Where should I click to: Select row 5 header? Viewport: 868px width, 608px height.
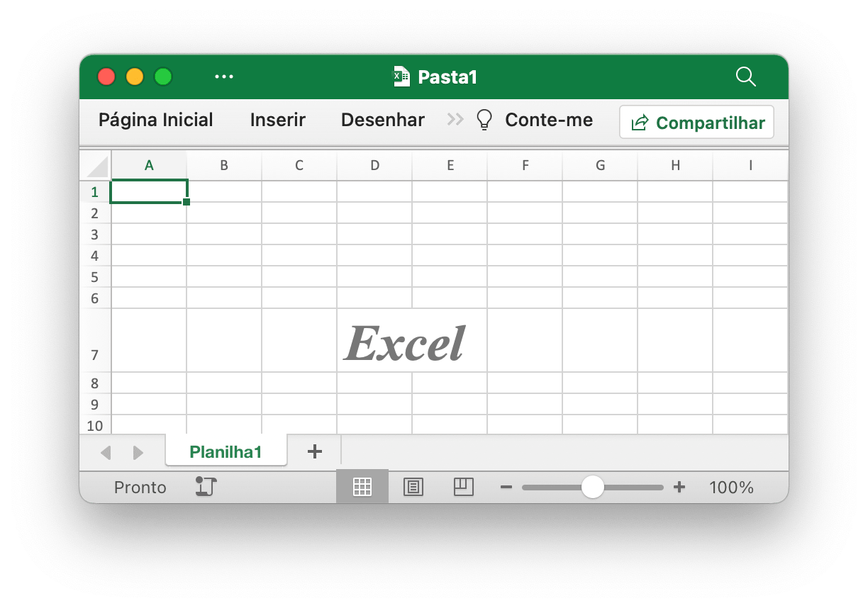(x=95, y=276)
